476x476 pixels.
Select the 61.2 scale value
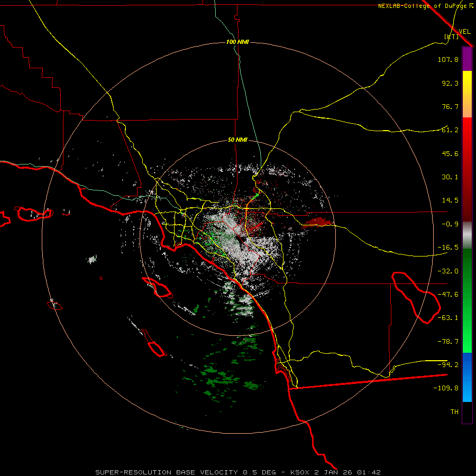pyautogui.click(x=450, y=130)
